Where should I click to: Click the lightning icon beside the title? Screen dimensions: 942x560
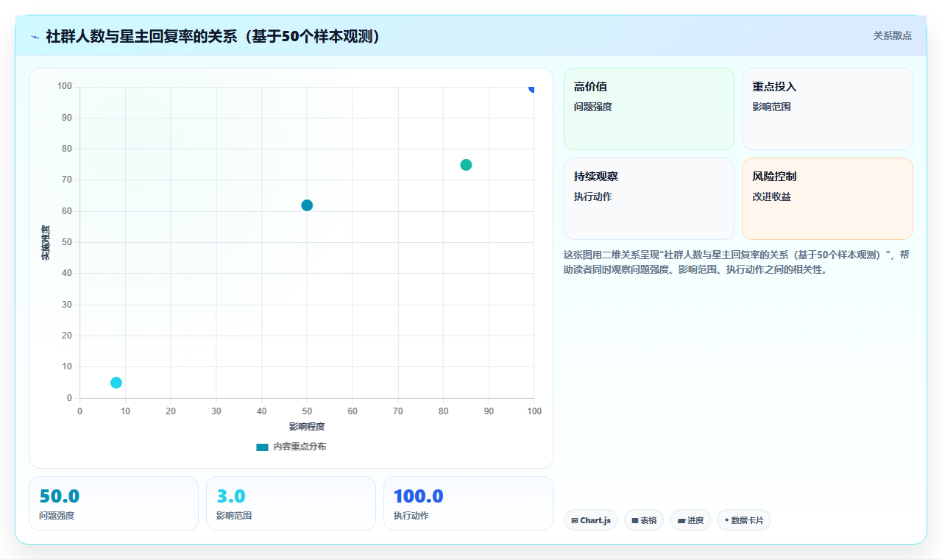35,36
